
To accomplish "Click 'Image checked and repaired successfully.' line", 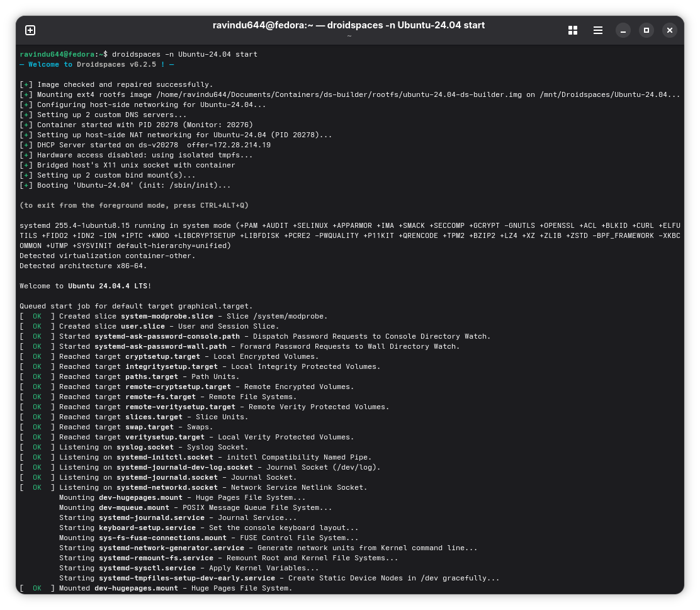I will coord(116,85).
